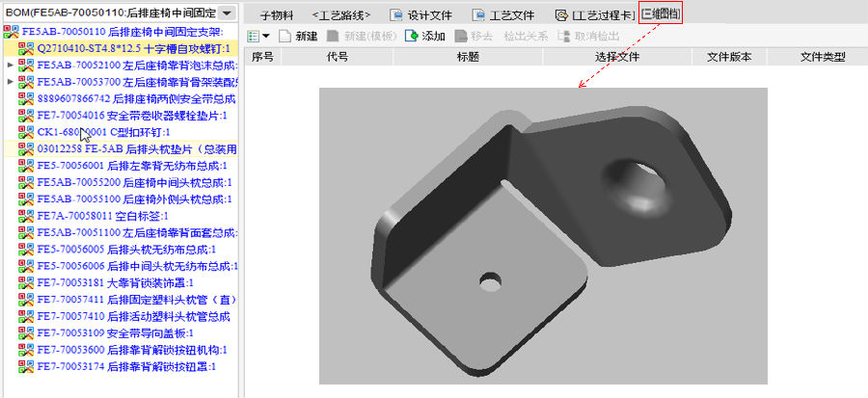Click the icon of FE7-70054016 row

[x=26, y=116]
